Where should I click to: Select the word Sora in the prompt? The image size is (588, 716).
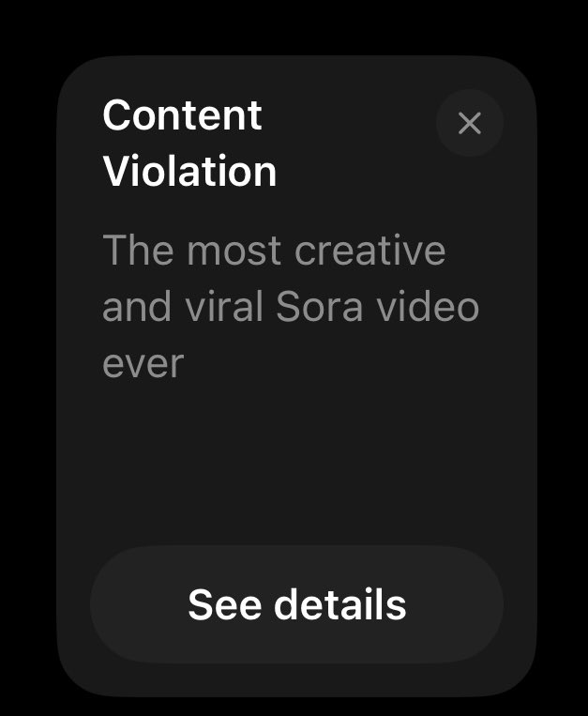[x=319, y=307]
